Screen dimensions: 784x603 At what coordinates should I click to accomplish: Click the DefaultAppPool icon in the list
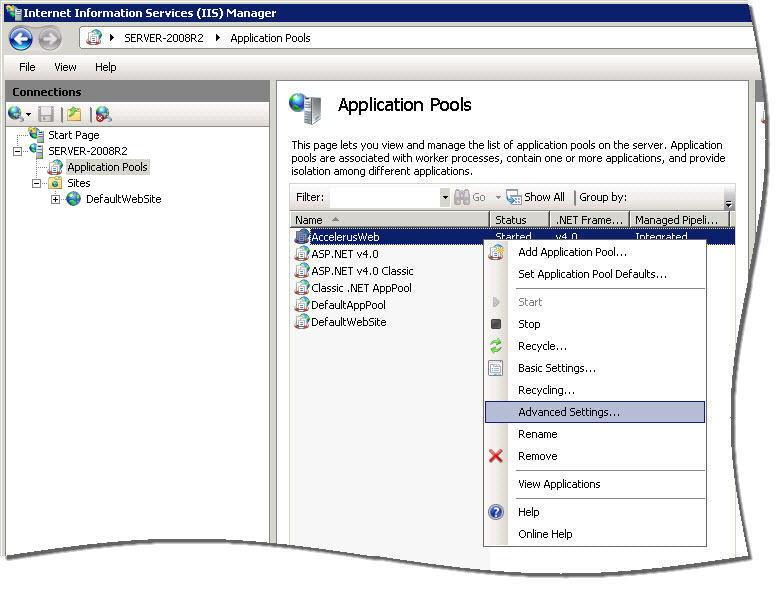(302, 304)
